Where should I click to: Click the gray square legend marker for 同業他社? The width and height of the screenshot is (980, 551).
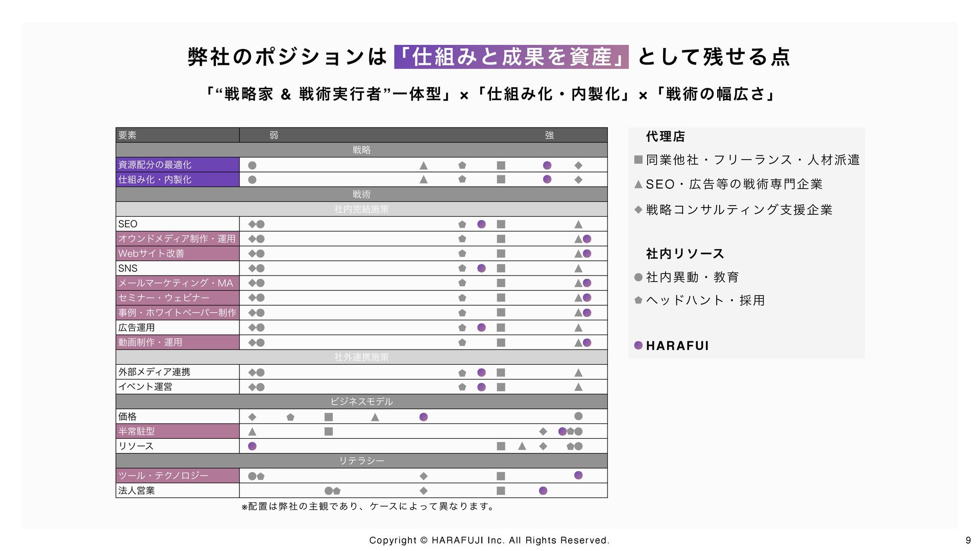[x=638, y=160]
